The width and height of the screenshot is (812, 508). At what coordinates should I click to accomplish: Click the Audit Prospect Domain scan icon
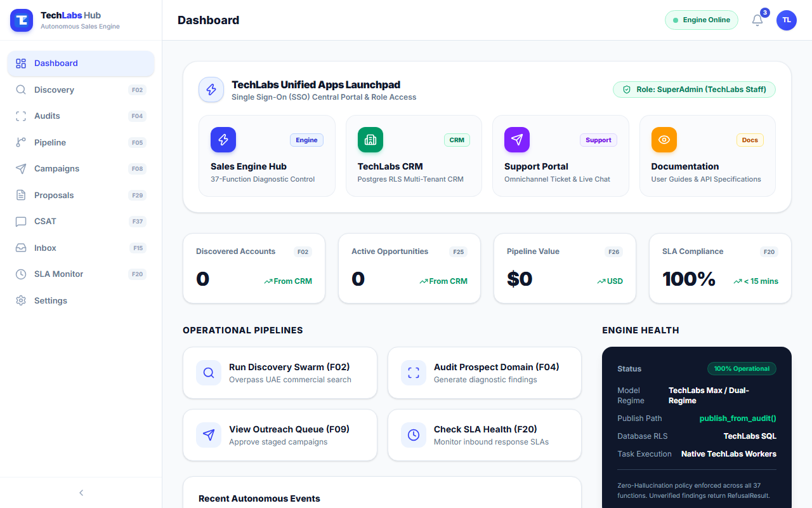coord(414,373)
